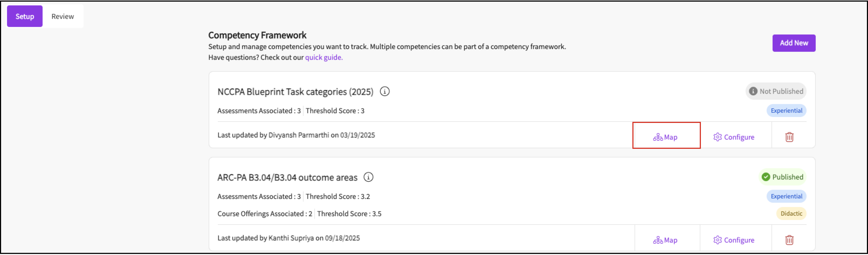The image size is (868, 255).
Task: Click the Not Published status badge
Action: 776,91
